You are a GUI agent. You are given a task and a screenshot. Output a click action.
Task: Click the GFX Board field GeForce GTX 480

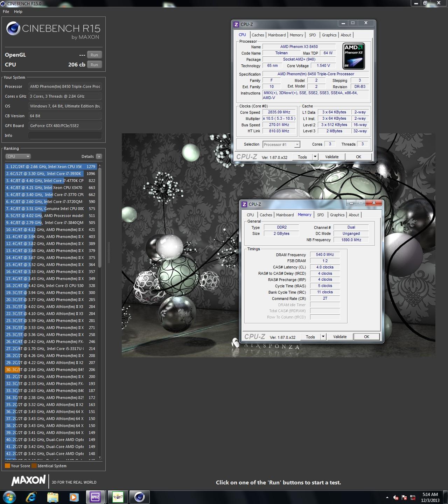coord(65,126)
